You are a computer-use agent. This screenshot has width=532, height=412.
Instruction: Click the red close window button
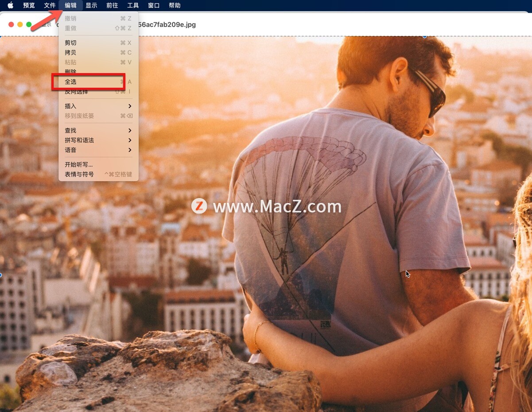click(x=11, y=24)
